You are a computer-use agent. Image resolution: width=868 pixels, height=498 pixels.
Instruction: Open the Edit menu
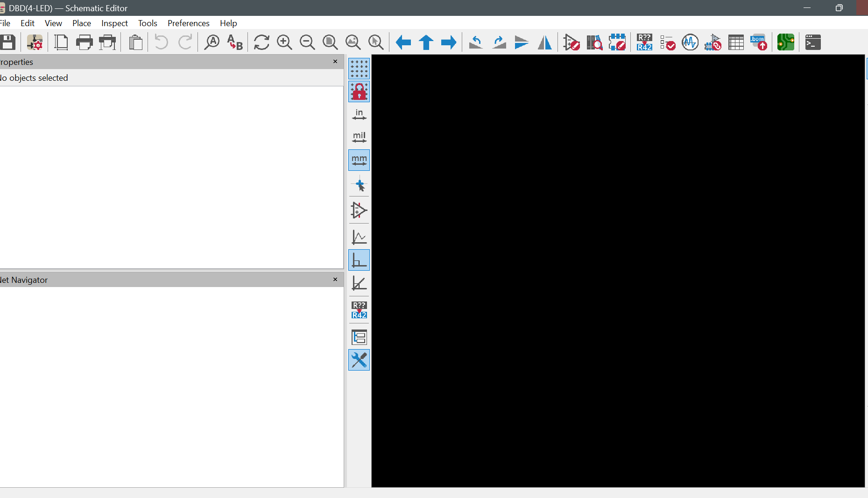[x=28, y=23]
